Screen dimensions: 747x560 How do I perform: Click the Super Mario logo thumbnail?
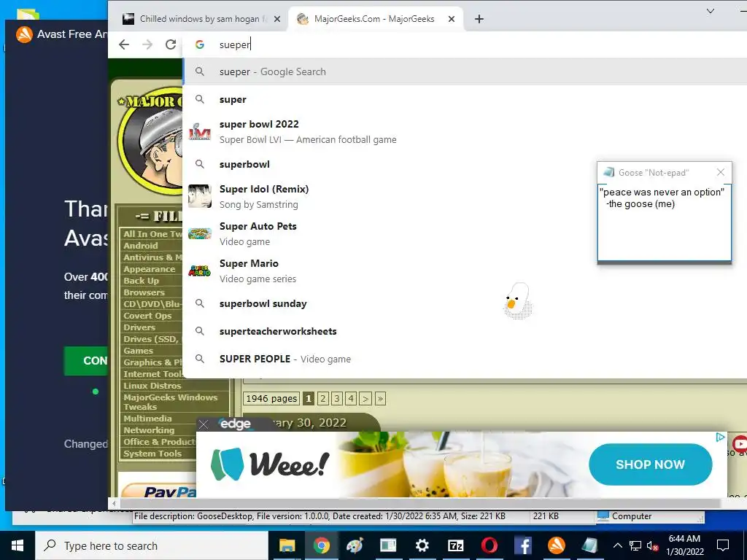click(200, 271)
